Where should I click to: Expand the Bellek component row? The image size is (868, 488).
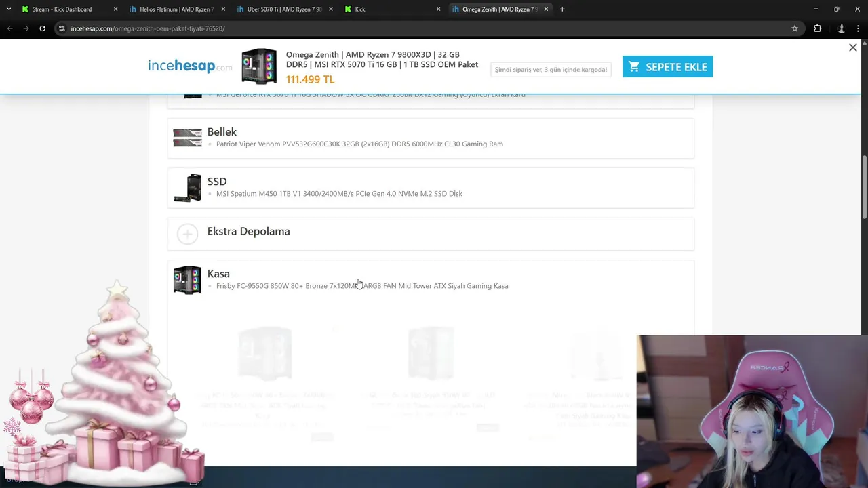[431, 138]
